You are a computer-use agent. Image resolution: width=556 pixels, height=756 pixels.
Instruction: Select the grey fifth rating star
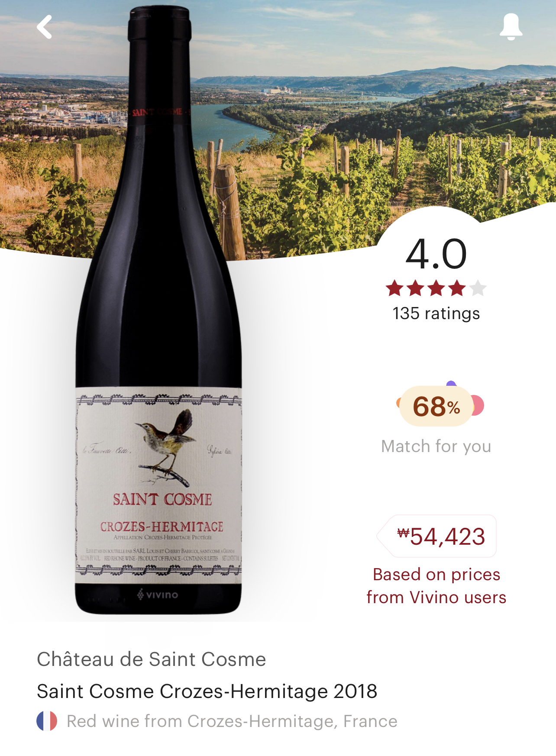[478, 288]
